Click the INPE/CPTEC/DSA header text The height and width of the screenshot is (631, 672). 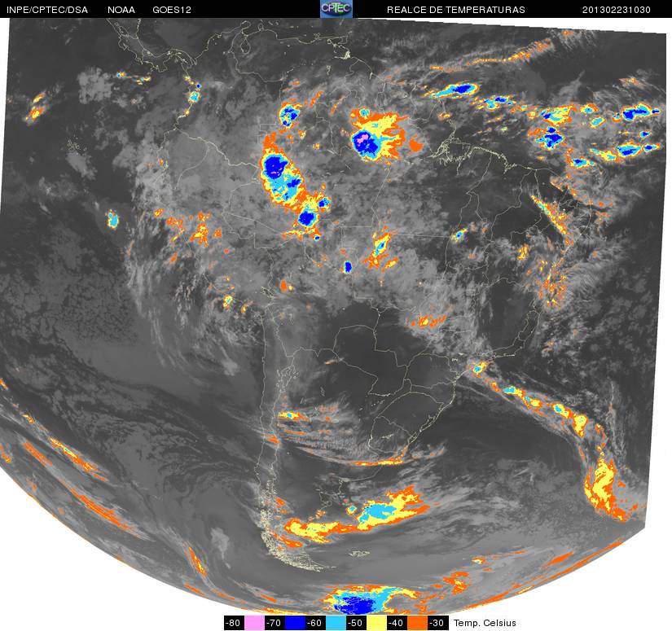(x=47, y=10)
